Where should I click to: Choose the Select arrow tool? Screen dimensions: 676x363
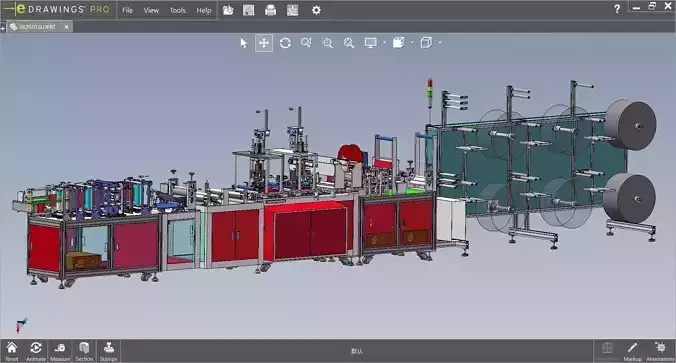pyautogui.click(x=244, y=43)
